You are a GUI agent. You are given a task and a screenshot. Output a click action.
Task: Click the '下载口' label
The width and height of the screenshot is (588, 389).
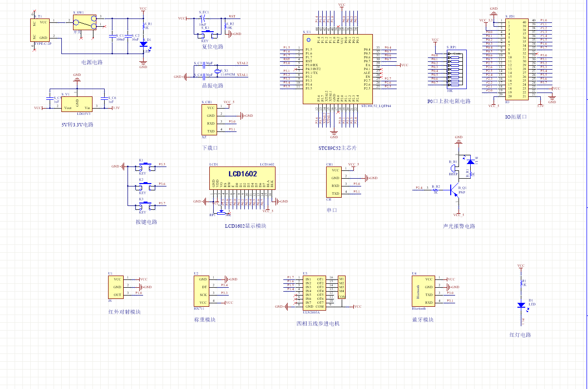point(210,148)
